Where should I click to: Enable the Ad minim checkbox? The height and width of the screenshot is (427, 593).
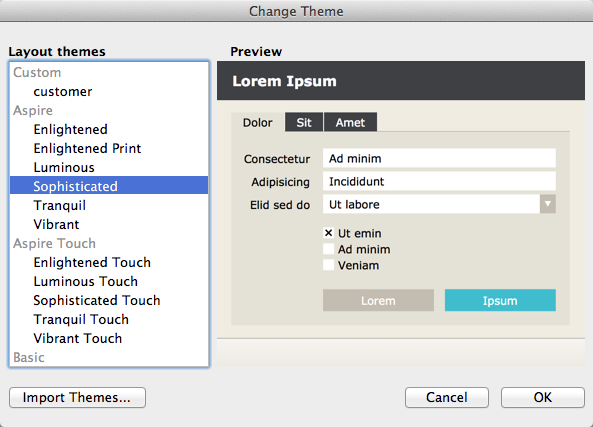[328, 249]
